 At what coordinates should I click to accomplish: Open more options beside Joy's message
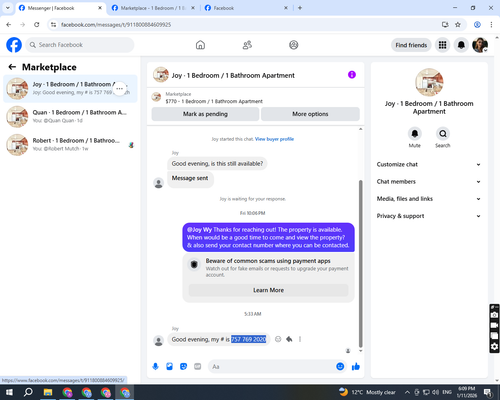300,339
